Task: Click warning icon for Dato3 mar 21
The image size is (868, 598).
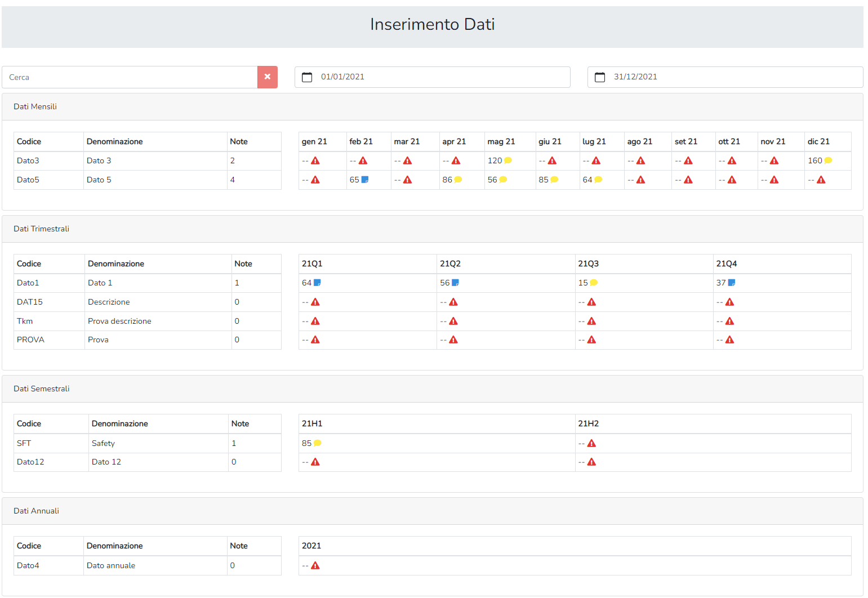Action: tap(408, 161)
